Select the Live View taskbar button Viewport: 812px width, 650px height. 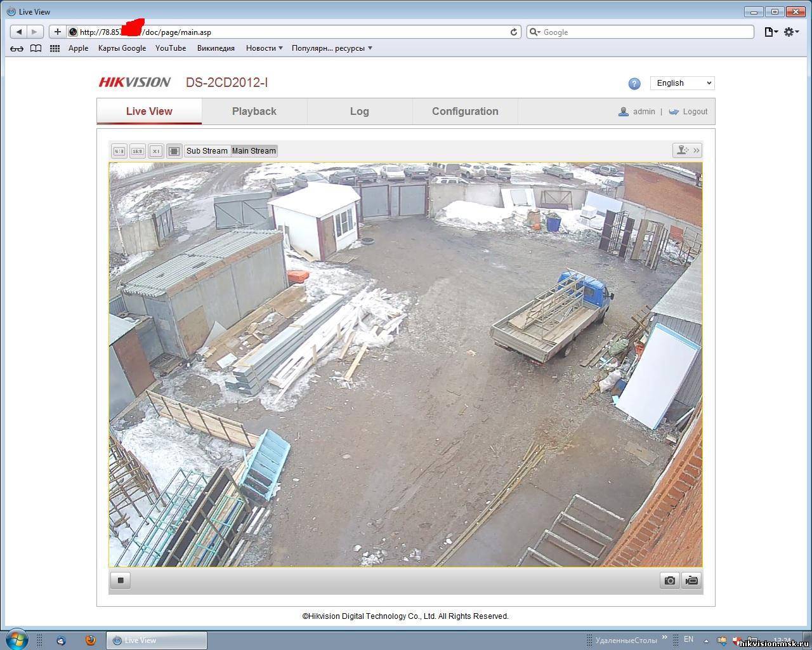click(156, 640)
